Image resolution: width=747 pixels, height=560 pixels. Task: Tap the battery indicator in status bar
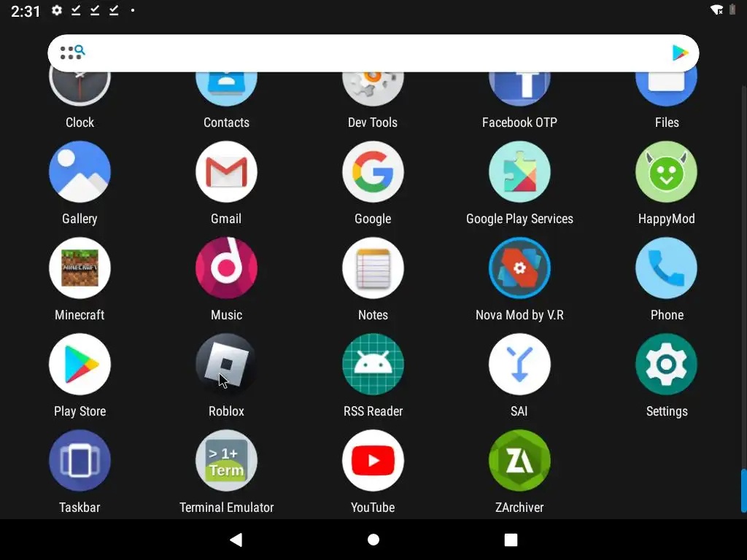click(732, 9)
